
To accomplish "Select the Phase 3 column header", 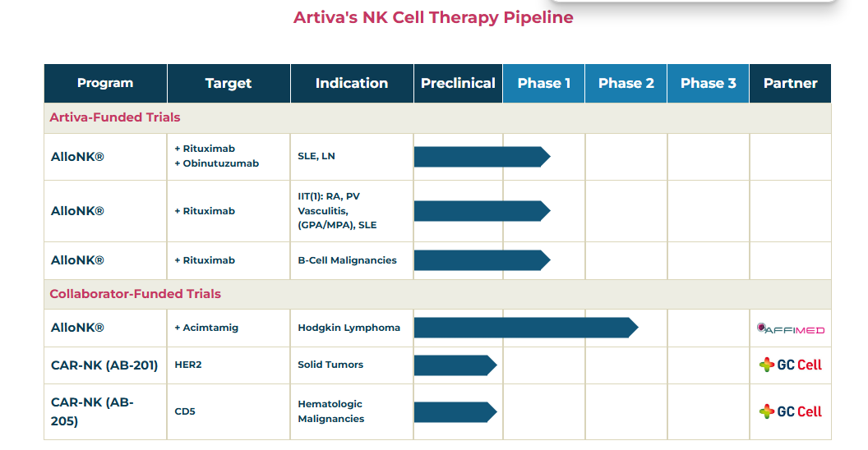I will coord(709,83).
